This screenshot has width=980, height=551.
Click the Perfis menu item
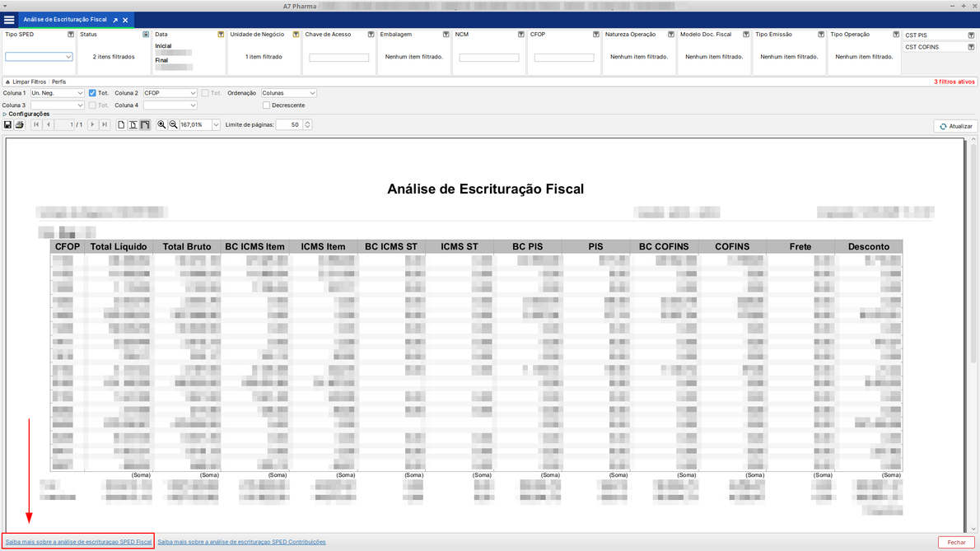(58, 82)
